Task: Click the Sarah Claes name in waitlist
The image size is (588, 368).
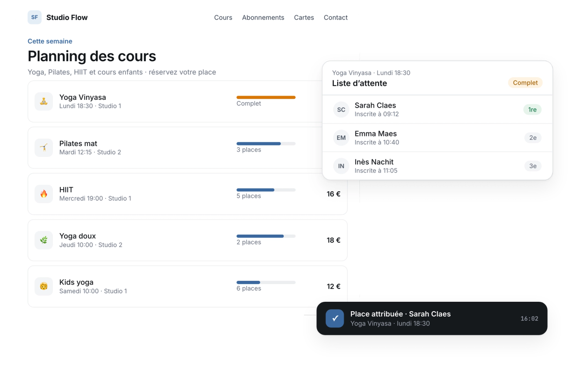Action: pos(375,105)
